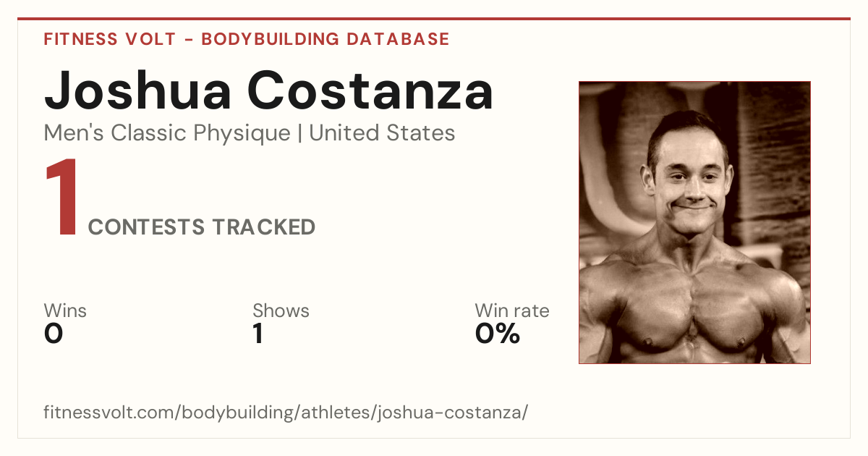Screen dimensions: 868x456
Task: Click the Win rate label
Action: coord(512,311)
